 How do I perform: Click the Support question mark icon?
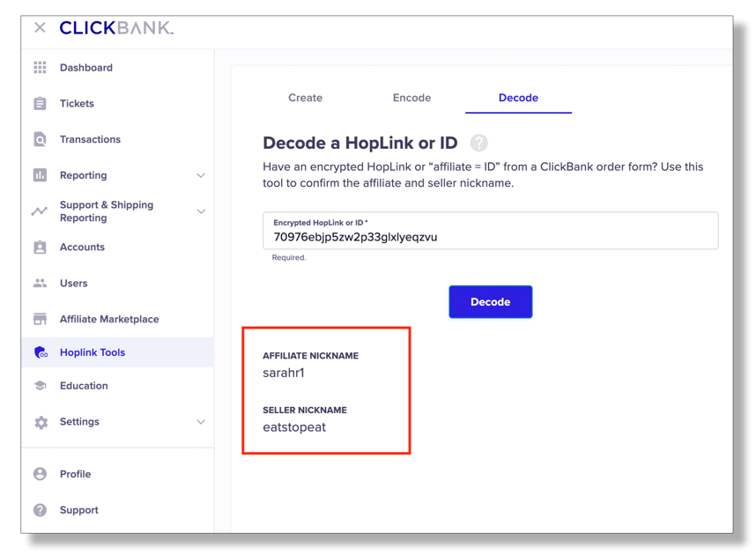coord(40,510)
